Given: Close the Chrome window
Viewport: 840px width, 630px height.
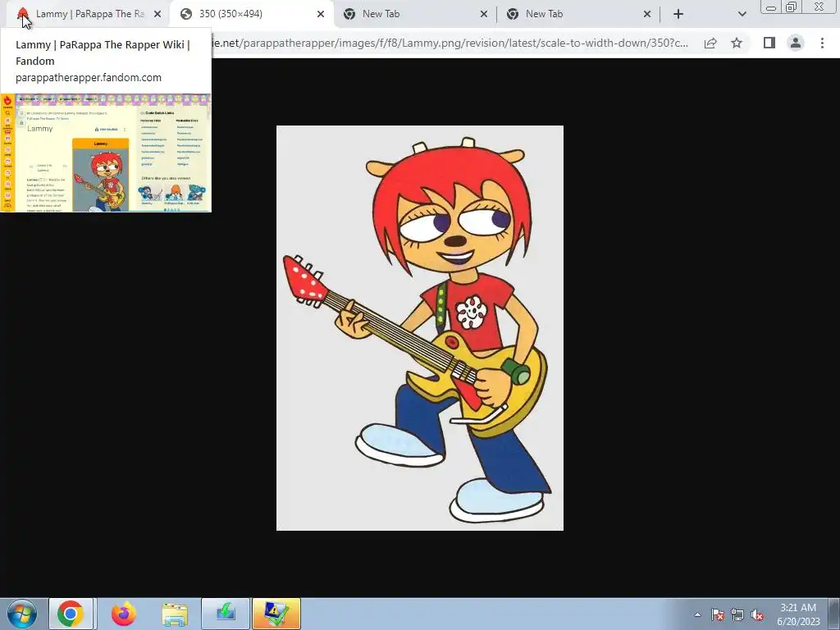Looking at the screenshot, I should pyautogui.click(x=819, y=7).
